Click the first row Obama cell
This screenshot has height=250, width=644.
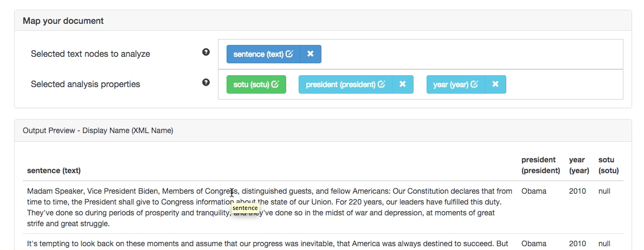click(533, 191)
